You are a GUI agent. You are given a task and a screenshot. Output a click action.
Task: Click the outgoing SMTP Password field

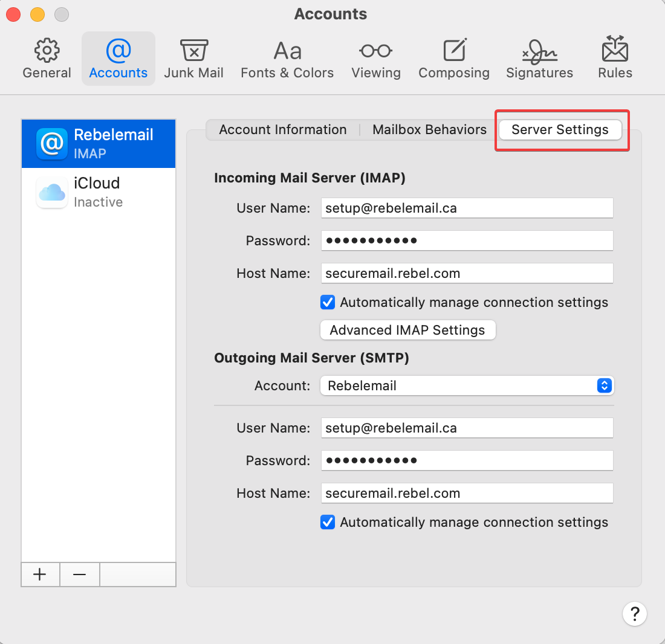[x=467, y=460]
